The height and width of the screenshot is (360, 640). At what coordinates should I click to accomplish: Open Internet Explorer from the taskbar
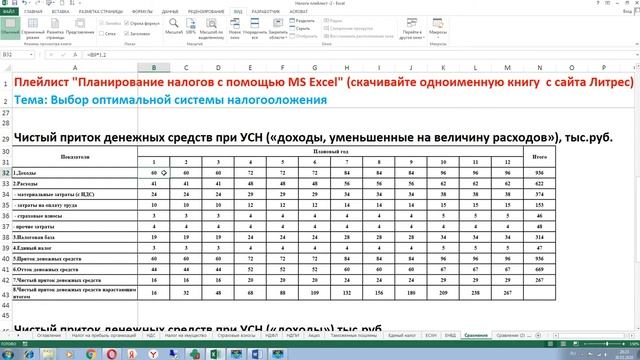[x=29, y=354]
